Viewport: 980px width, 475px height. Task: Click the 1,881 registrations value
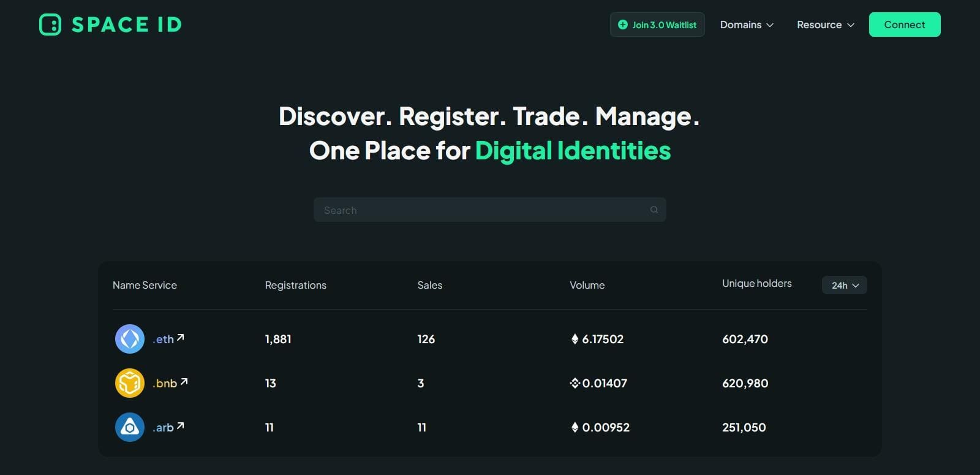(x=278, y=339)
